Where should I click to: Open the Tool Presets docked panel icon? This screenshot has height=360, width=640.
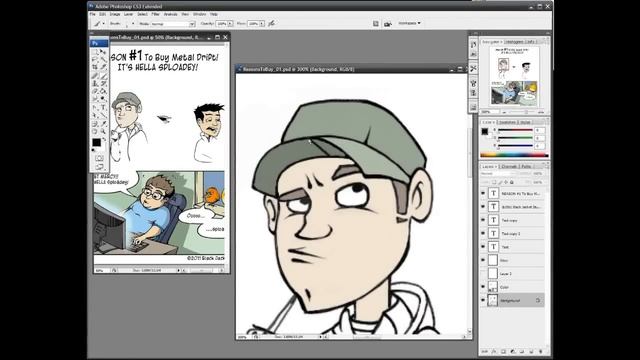click(473, 68)
